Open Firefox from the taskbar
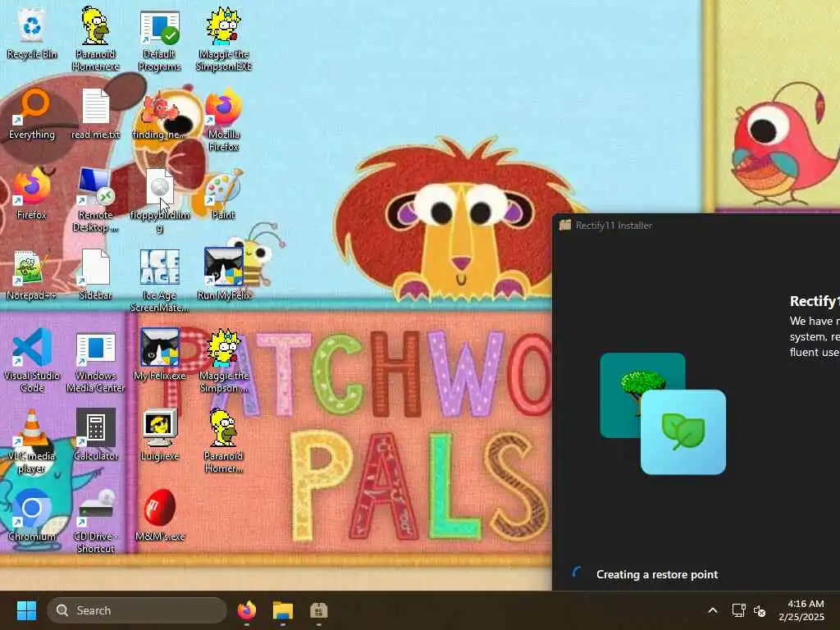 (247, 610)
